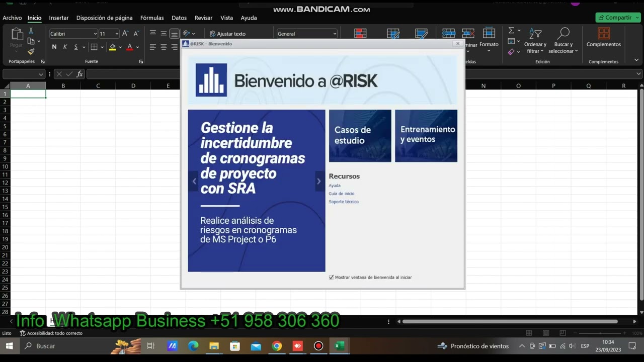This screenshot has height=362, width=644.
Task: Go to next banner slide arrow
Action: pyautogui.click(x=318, y=182)
